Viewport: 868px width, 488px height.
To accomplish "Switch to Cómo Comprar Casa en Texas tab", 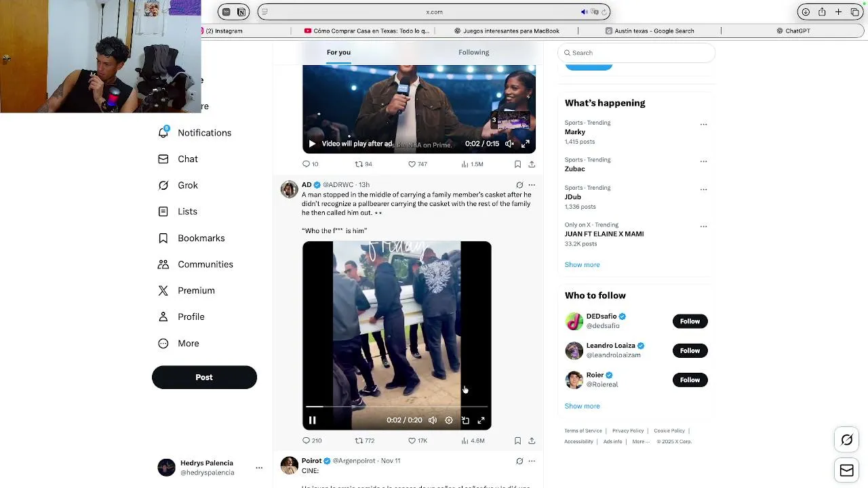I will click(x=367, y=30).
